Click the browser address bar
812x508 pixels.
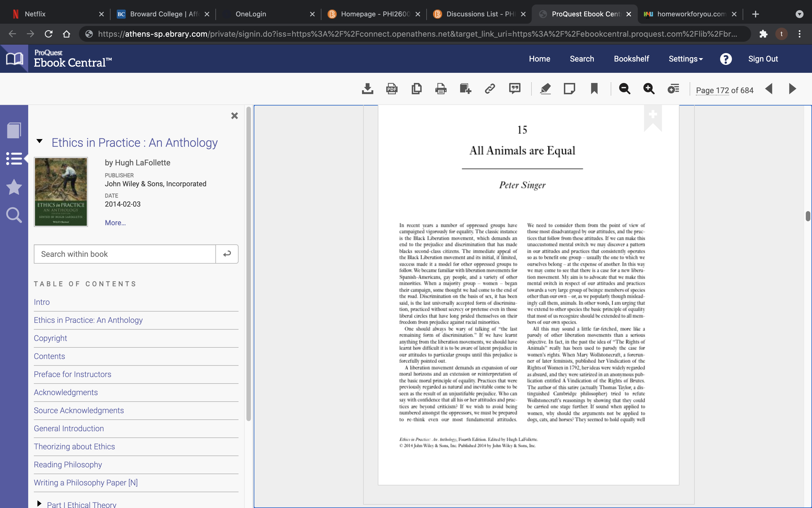pos(415,34)
